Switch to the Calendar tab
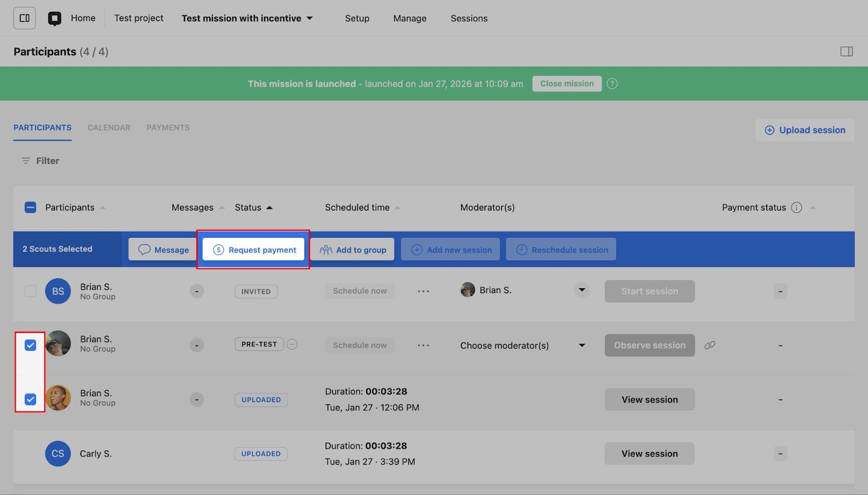The width and height of the screenshot is (868, 495). click(x=109, y=128)
